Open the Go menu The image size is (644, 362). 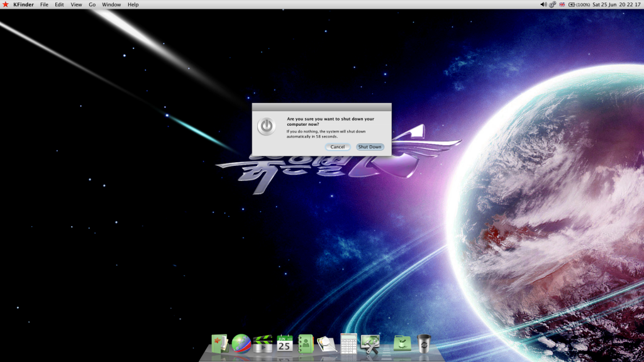point(92,4)
